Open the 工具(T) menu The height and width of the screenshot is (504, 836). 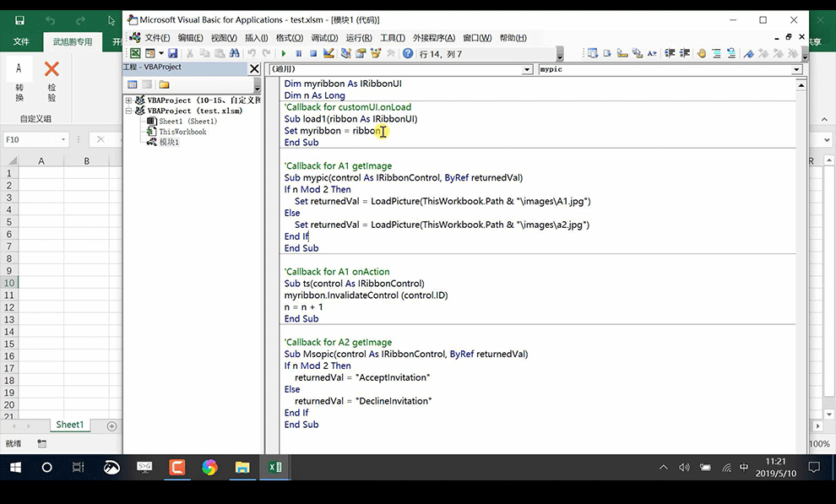[393, 38]
